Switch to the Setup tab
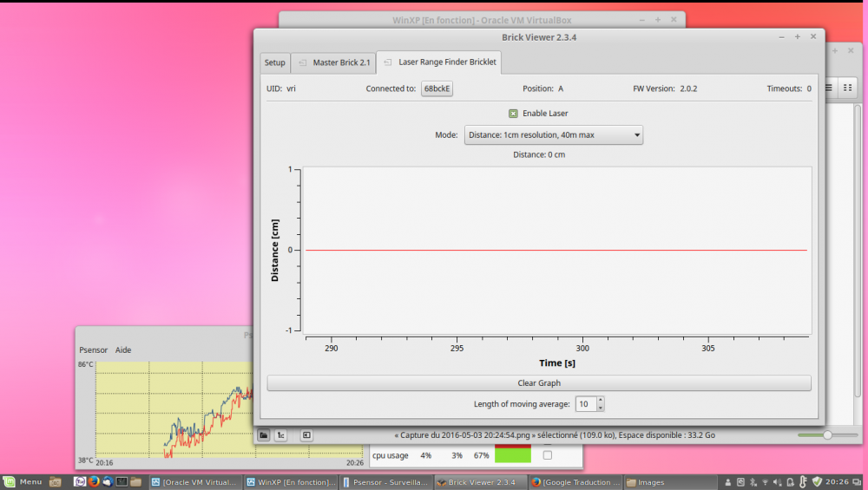The width and height of the screenshot is (868, 490). point(274,62)
